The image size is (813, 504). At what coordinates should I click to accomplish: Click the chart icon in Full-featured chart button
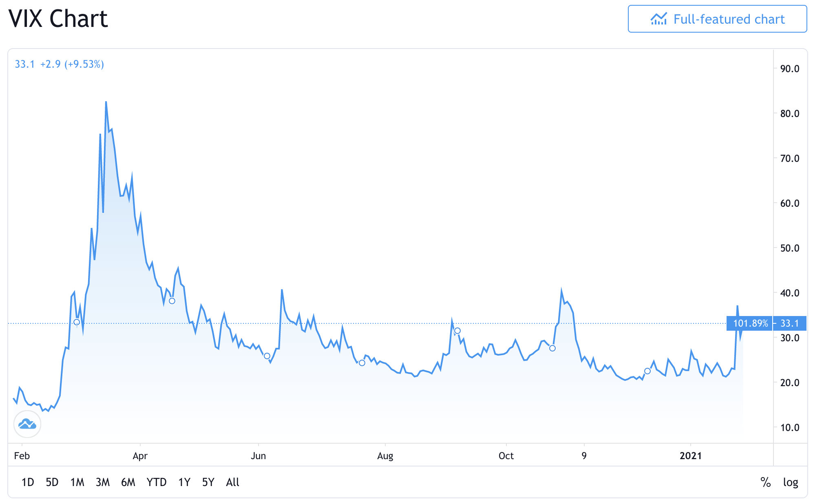[658, 19]
